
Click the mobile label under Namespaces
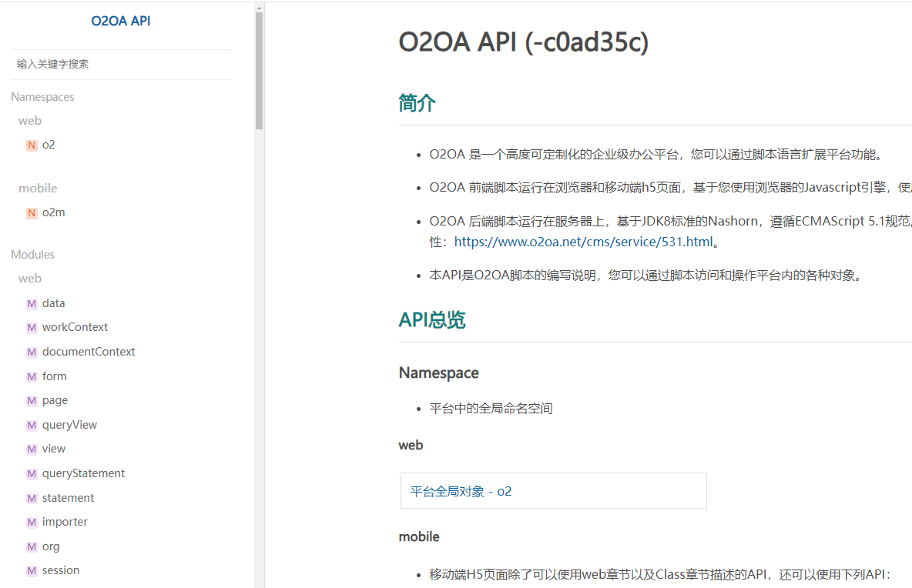(x=38, y=189)
